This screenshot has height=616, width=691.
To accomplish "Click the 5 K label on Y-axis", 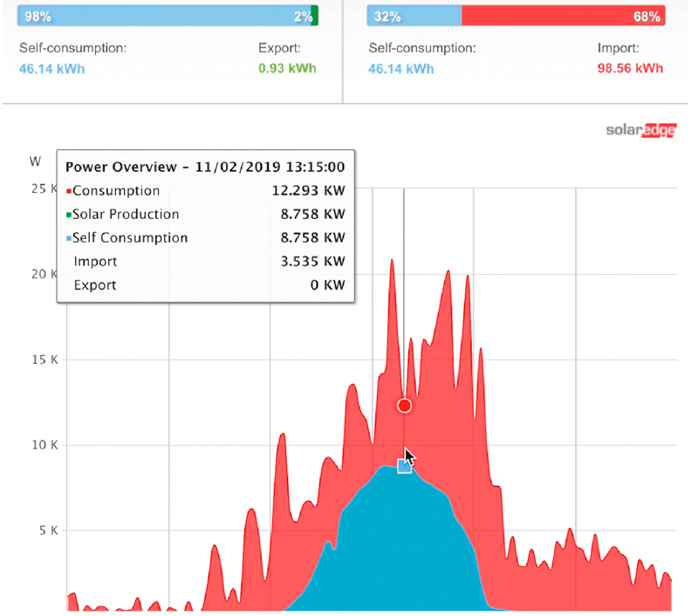I will pos(46,530).
